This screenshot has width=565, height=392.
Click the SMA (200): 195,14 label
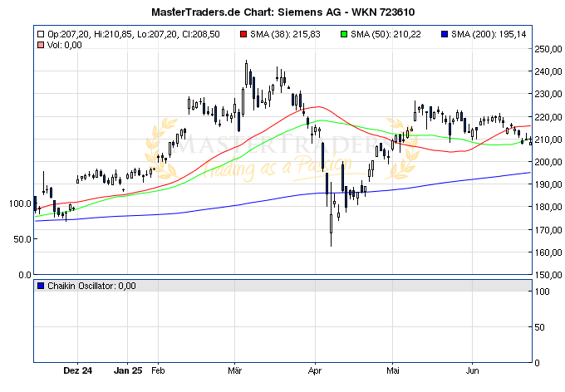tap(489, 34)
